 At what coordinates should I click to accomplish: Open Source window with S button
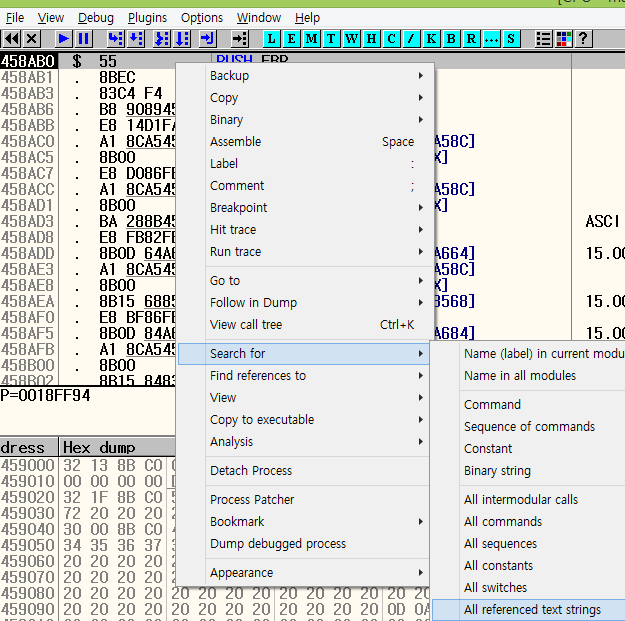point(511,39)
